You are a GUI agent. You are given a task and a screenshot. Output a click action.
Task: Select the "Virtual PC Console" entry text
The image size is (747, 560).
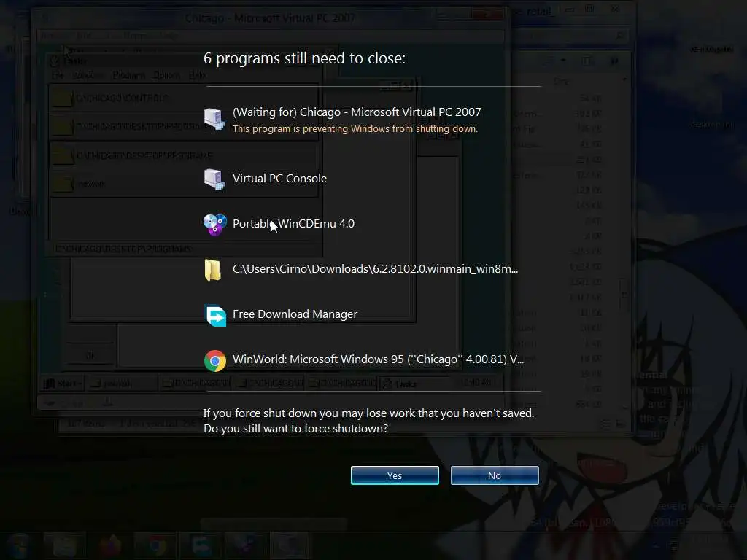279,178
